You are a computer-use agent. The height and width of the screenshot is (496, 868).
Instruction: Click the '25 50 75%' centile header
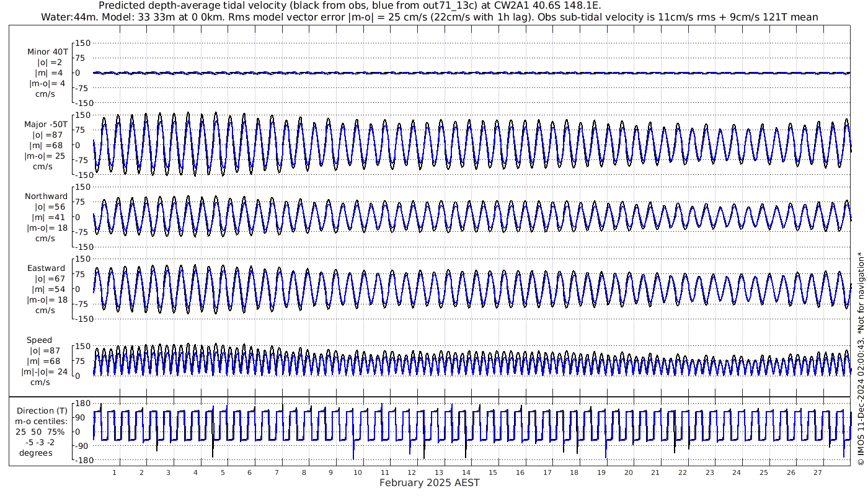[40, 431]
